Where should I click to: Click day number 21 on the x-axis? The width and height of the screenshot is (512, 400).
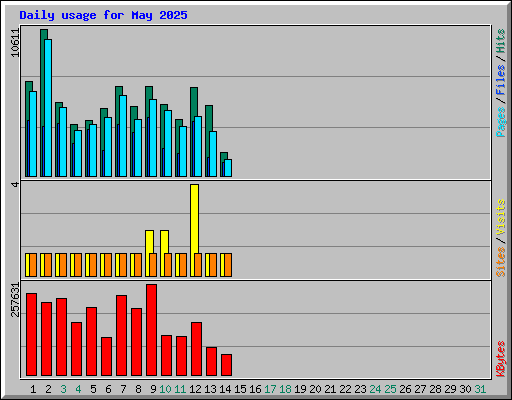click(330, 389)
